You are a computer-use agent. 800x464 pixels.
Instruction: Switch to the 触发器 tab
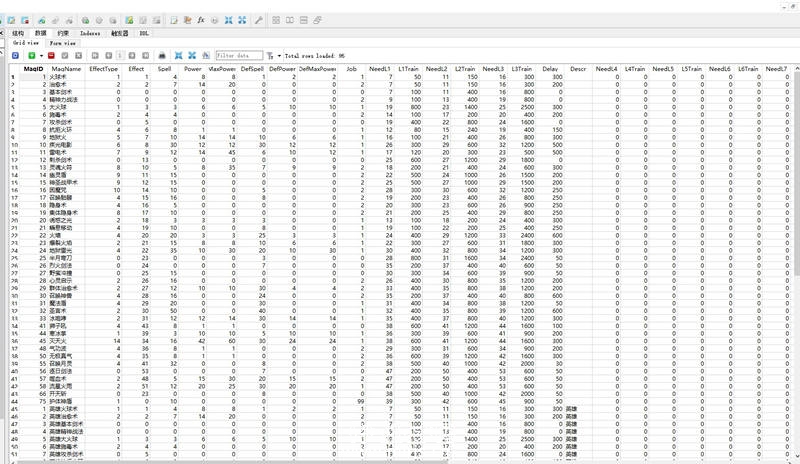pos(120,33)
